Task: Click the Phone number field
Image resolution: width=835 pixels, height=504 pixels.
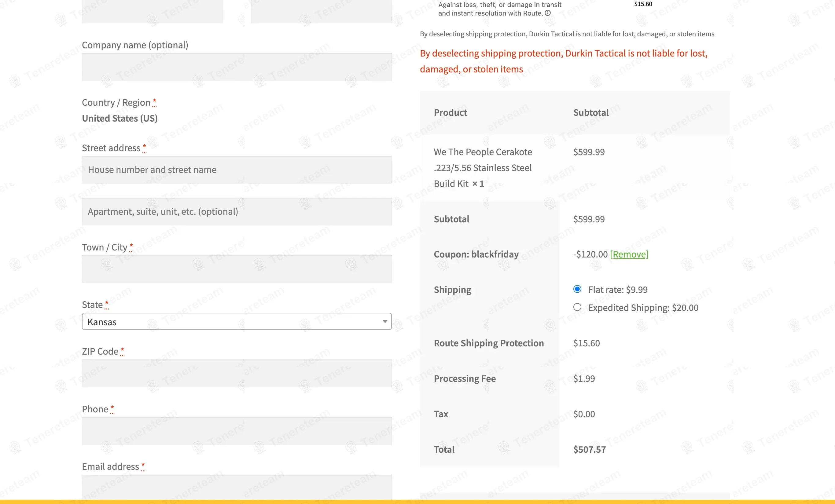Action: click(x=236, y=431)
